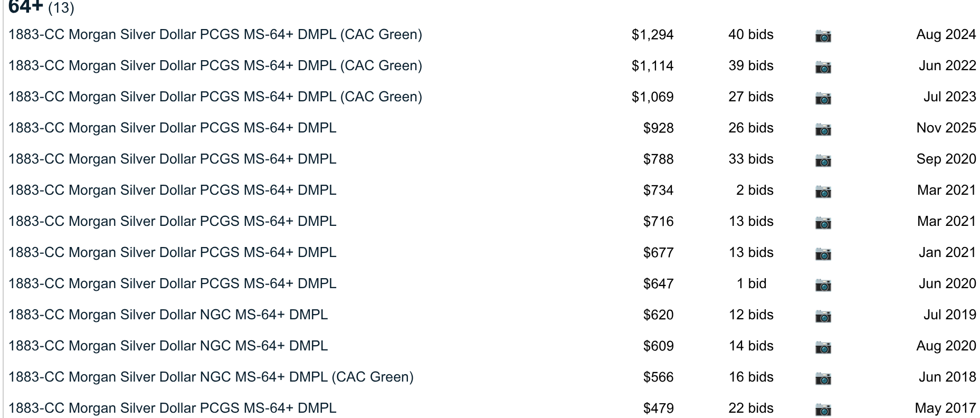Click camera icon on the Nov 2025 row
The height and width of the screenshot is (418, 980).
[823, 129]
